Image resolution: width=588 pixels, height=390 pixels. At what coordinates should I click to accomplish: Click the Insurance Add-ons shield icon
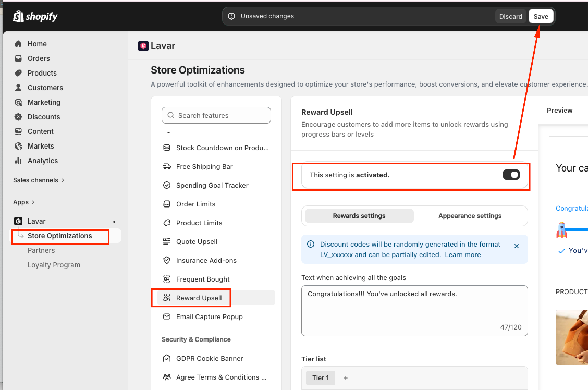[x=167, y=260]
